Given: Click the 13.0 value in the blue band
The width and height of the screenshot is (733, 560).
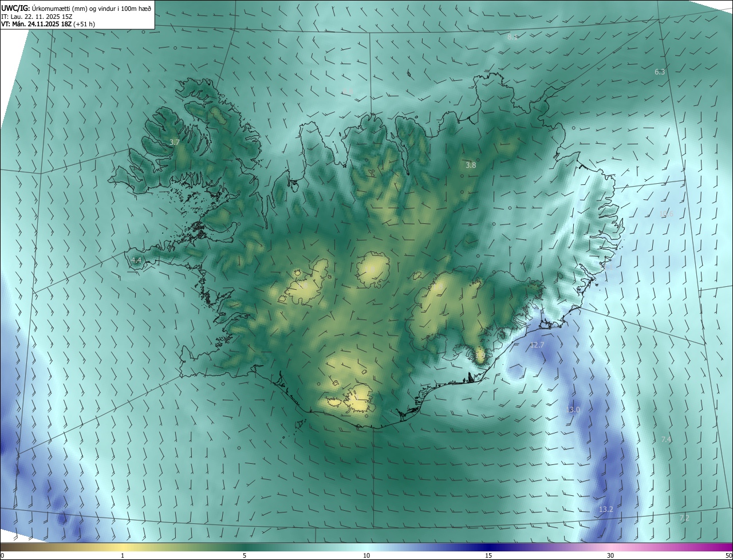Looking at the screenshot, I should [x=573, y=409].
